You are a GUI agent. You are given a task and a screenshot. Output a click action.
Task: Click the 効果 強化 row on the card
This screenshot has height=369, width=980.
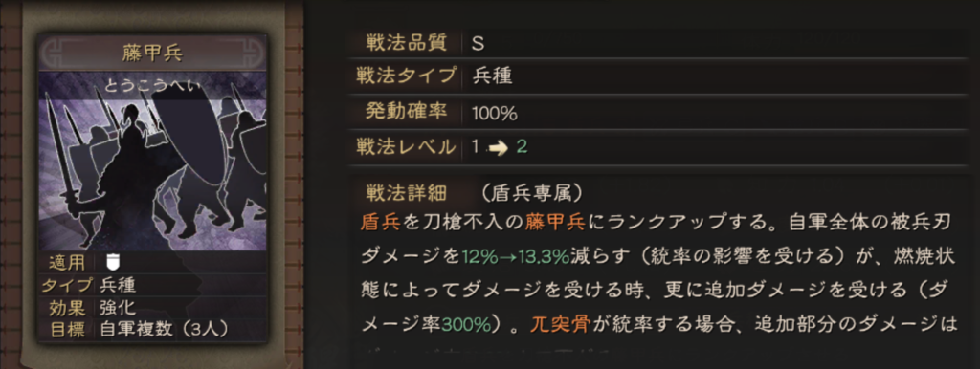click(152, 307)
